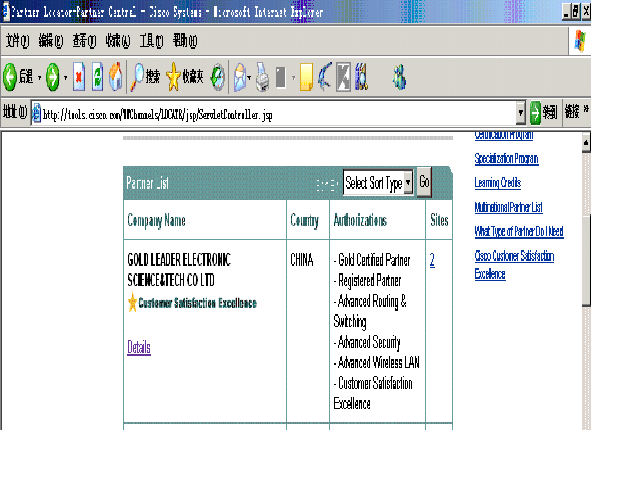The width and height of the screenshot is (620, 477).
Task: Click the Research books toolbar icon
Action: [x=362, y=77]
